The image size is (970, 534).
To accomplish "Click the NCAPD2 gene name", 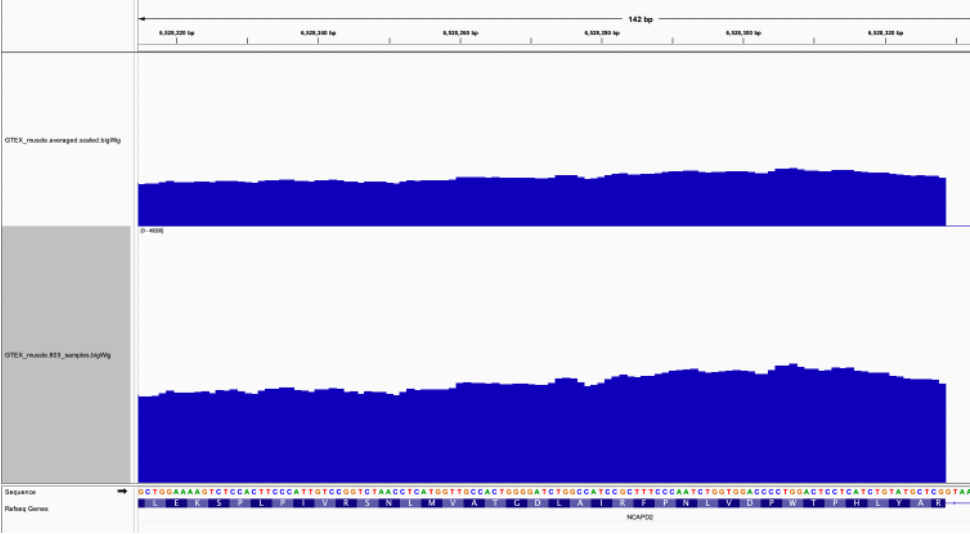I will coord(640,517).
